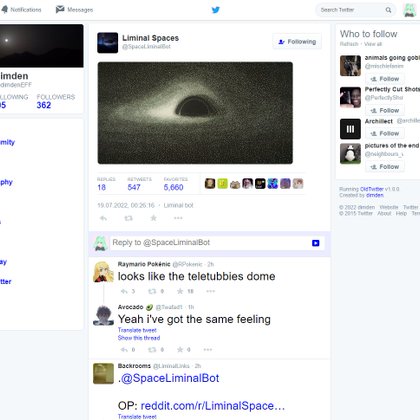This screenshot has height=420, width=420.
Task: Follow animals going goblin mode account
Action: 385,79
